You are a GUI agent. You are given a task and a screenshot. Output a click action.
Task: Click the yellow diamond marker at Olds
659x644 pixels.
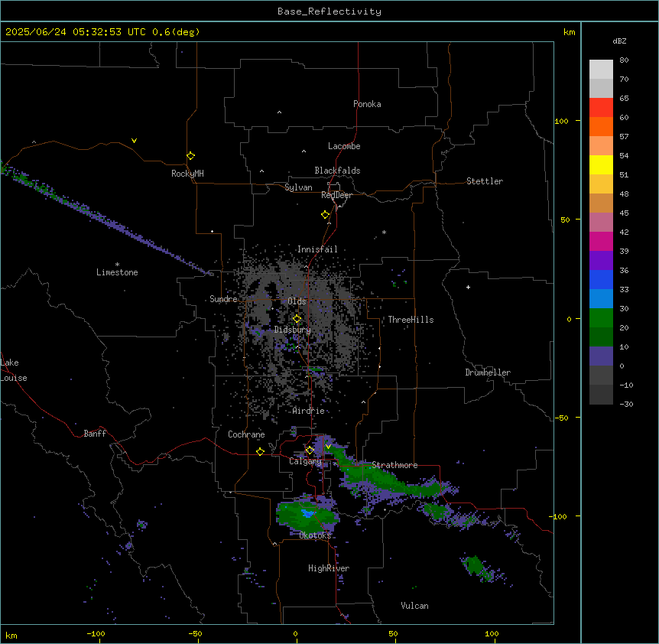coord(297,319)
